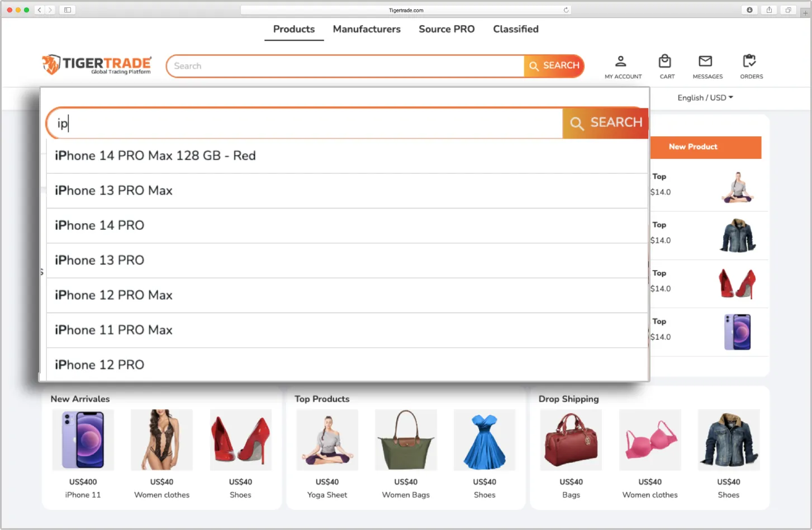Click the Safari share icon

tap(769, 10)
